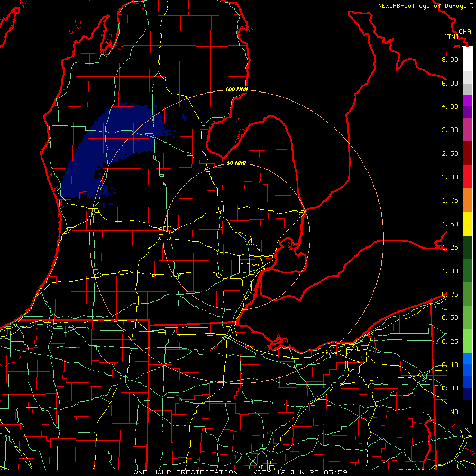Select the black ND swatch at the scale's bottom
The width and height of the screenshot is (476, 476).
(467, 411)
